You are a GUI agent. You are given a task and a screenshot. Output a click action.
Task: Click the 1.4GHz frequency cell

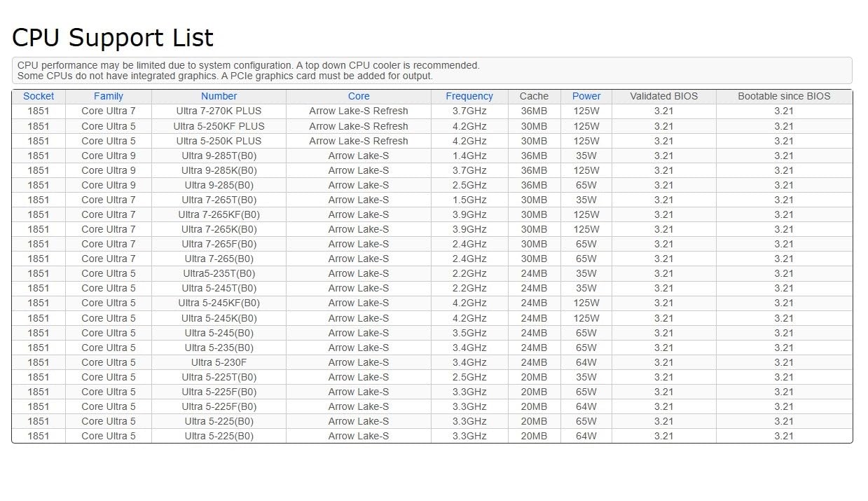469,156
